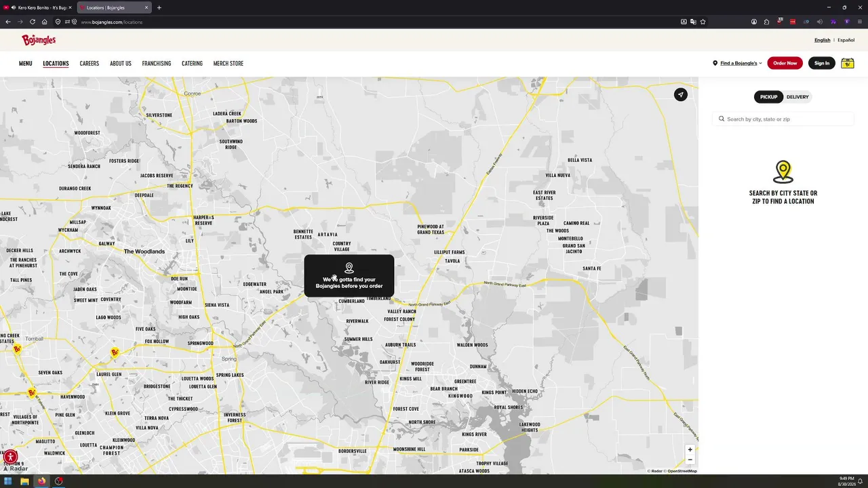Select the PICKUP toggle option
This screenshot has width=868, height=488.
click(768, 97)
